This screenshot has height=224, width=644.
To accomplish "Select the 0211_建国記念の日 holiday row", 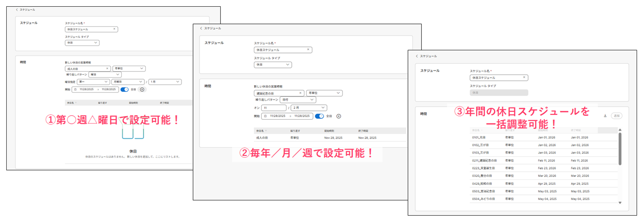I will click(x=484, y=160).
